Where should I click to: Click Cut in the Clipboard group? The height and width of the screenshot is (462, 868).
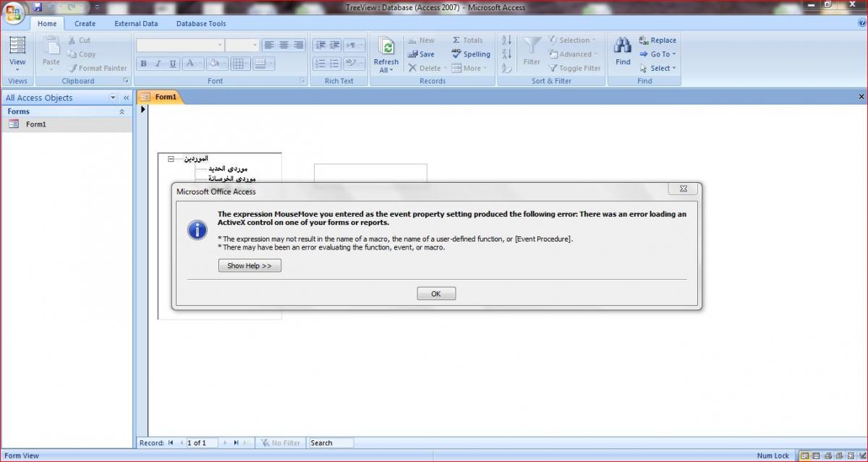click(79, 40)
